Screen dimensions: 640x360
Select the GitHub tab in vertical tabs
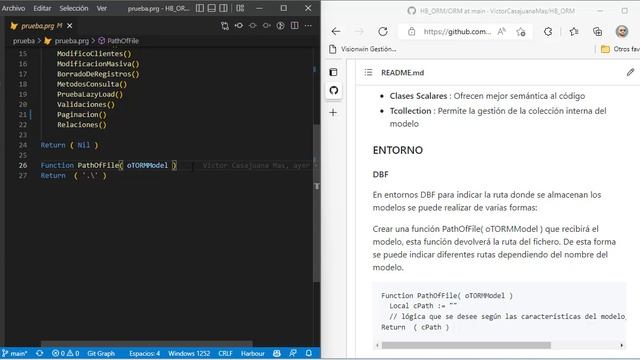[x=334, y=91]
